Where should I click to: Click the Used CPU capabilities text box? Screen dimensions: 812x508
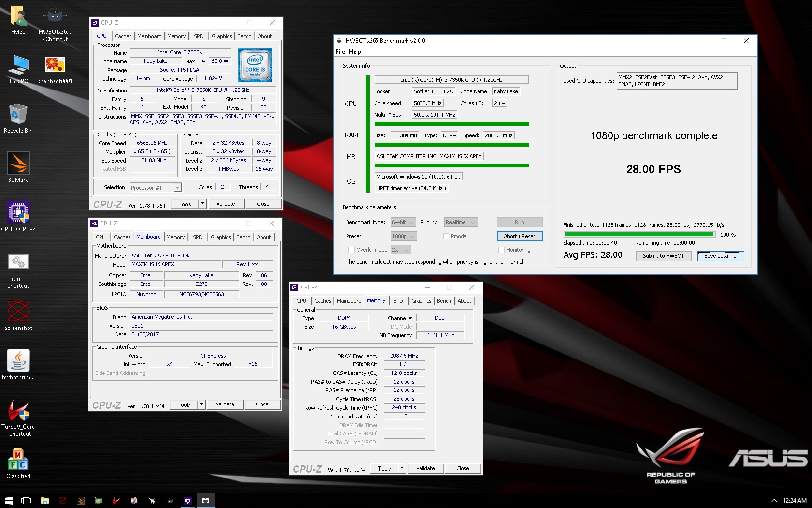tap(677, 81)
